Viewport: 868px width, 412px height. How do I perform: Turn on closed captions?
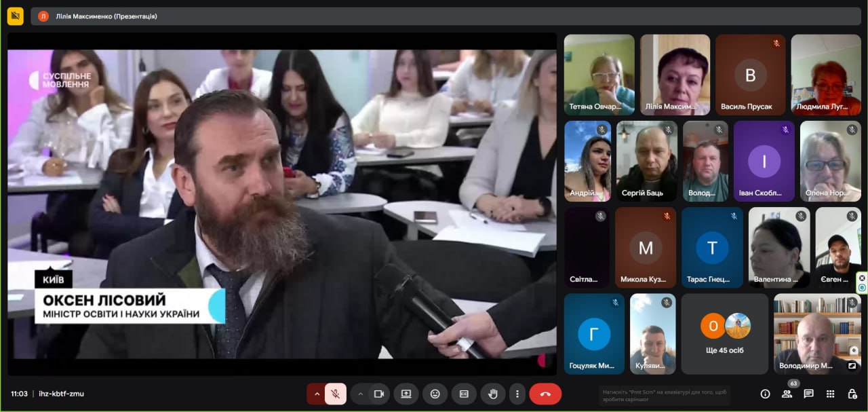(x=464, y=394)
